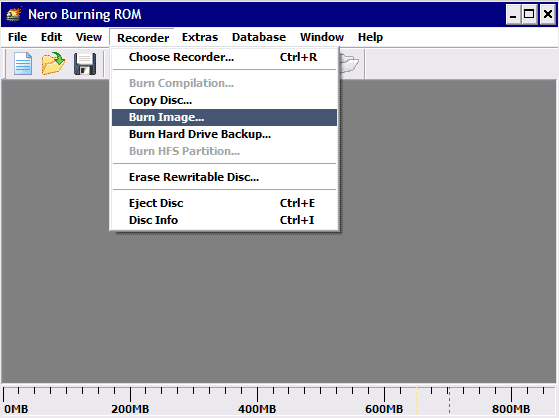Viewport: 559px width, 418px height.
Task: Choose the highlighted Burn Image... entry
Action: coord(224,117)
